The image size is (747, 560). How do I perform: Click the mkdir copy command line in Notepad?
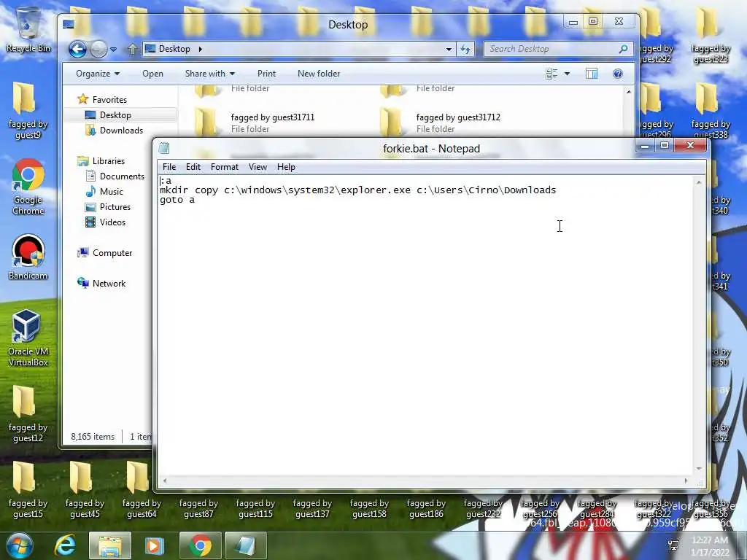point(357,190)
